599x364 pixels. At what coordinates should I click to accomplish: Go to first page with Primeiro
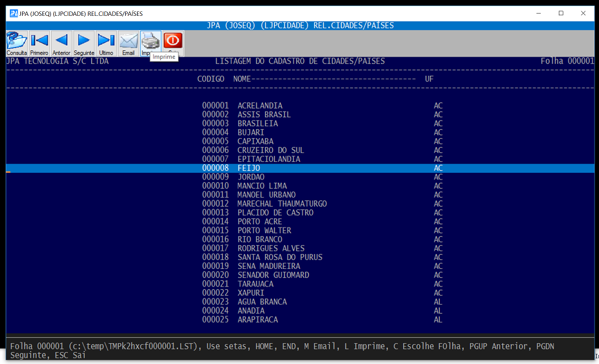tap(39, 44)
